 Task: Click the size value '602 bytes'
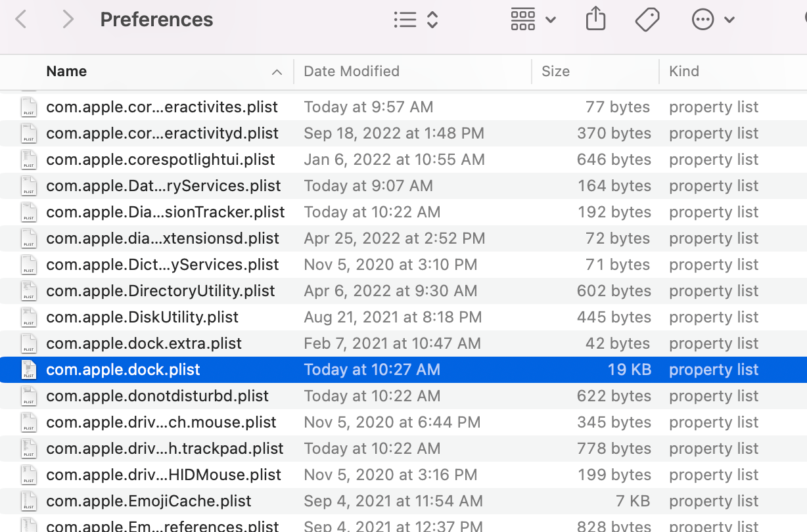614,291
